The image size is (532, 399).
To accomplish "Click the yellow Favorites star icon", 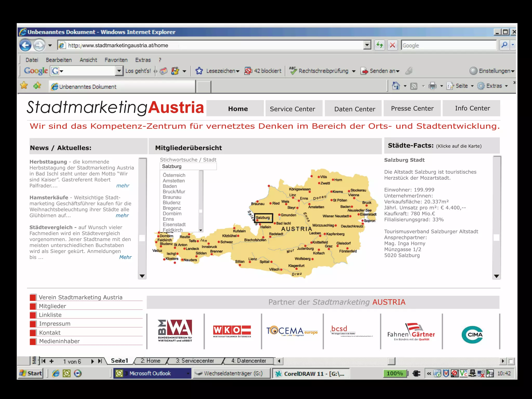I will tap(24, 85).
